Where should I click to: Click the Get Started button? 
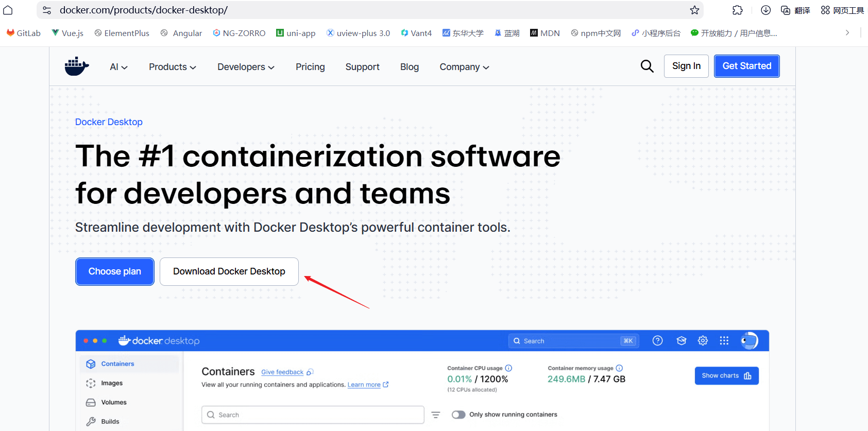coord(746,66)
